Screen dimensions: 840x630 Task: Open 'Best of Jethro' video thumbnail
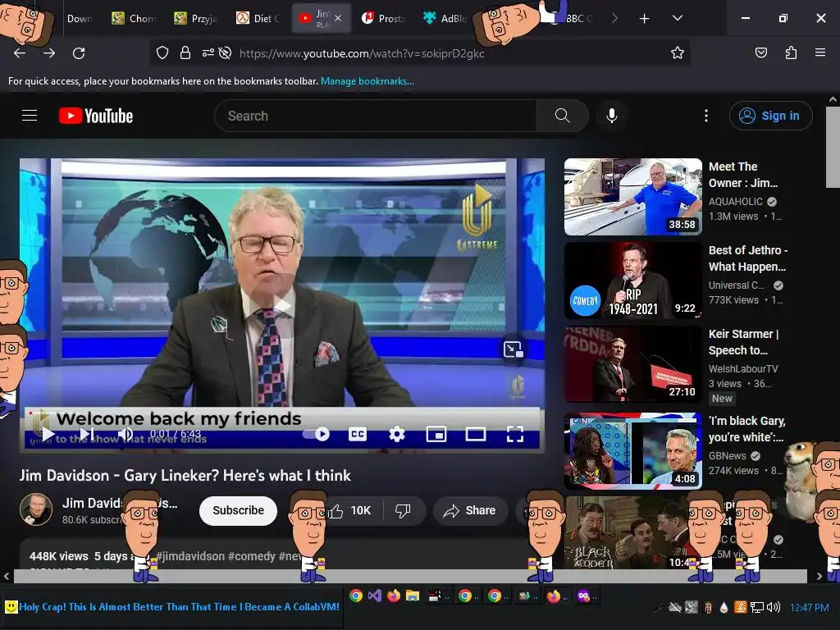point(633,281)
